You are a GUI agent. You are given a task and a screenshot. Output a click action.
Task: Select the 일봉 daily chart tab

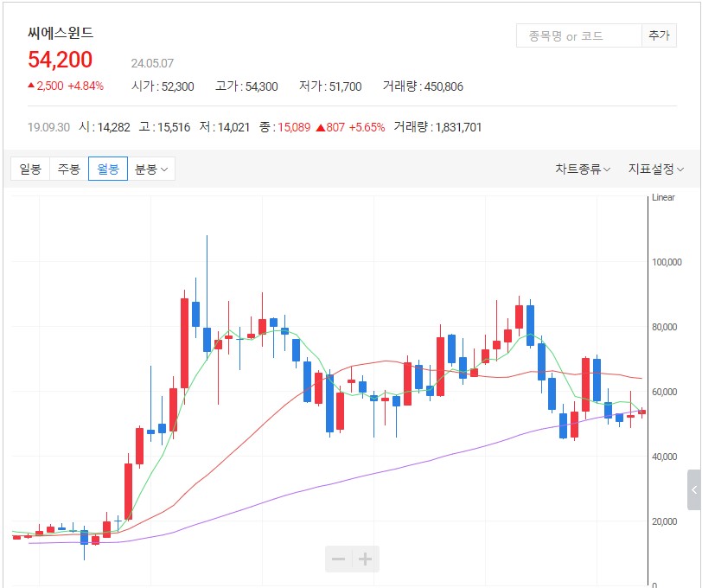pyautogui.click(x=30, y=169)
